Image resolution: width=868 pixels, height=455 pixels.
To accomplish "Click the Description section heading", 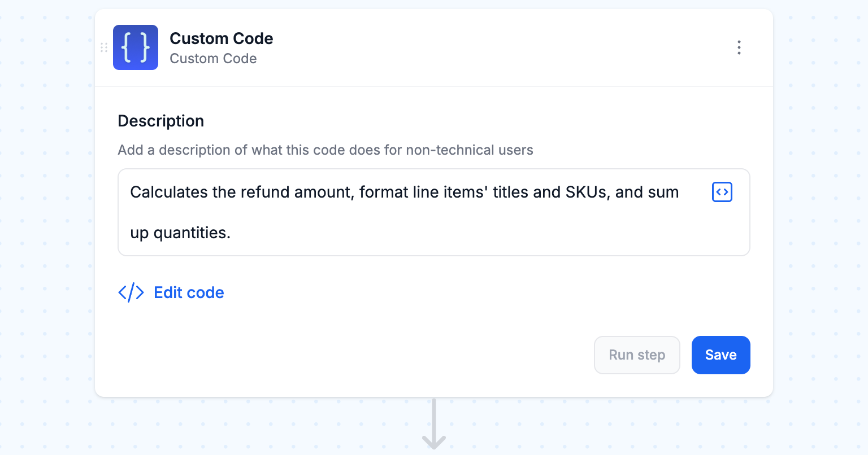I will [160, 121].
